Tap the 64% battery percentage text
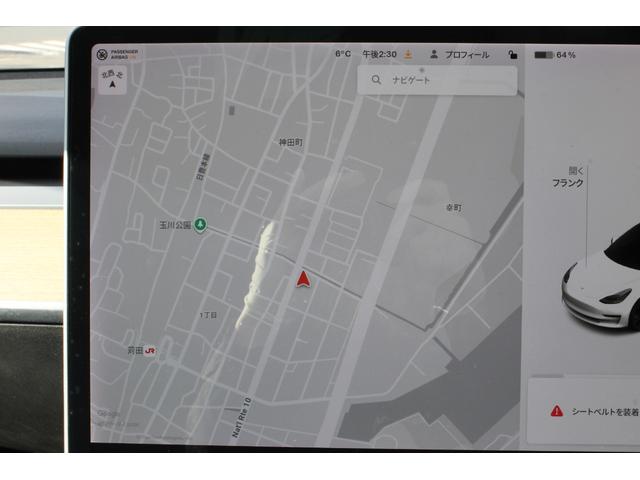This screenshot has width=640, height=480. click(x=566, y=55)
